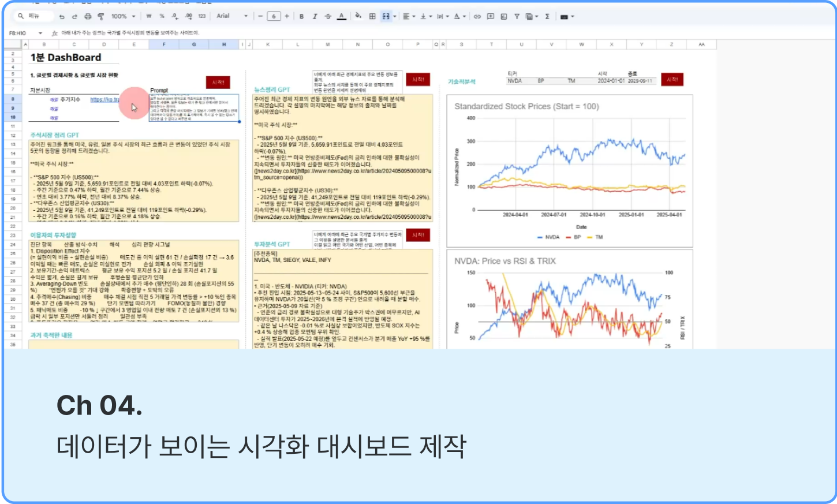Click the '1분 DashBoard' title cell
The image size is (837, 504).
(x=66, y=57)
